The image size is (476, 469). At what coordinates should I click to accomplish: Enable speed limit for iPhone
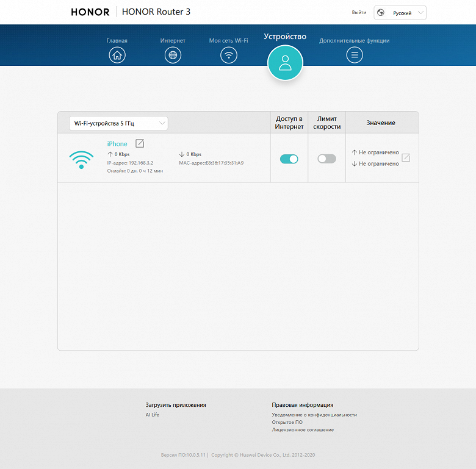click(x=326, y=159)
